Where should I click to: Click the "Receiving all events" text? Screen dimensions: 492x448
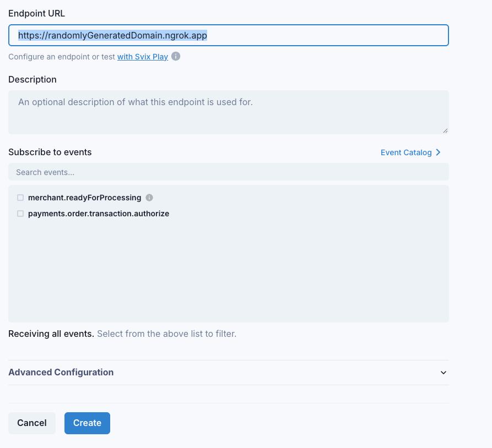pyautogui.click(x=51, y=334)
